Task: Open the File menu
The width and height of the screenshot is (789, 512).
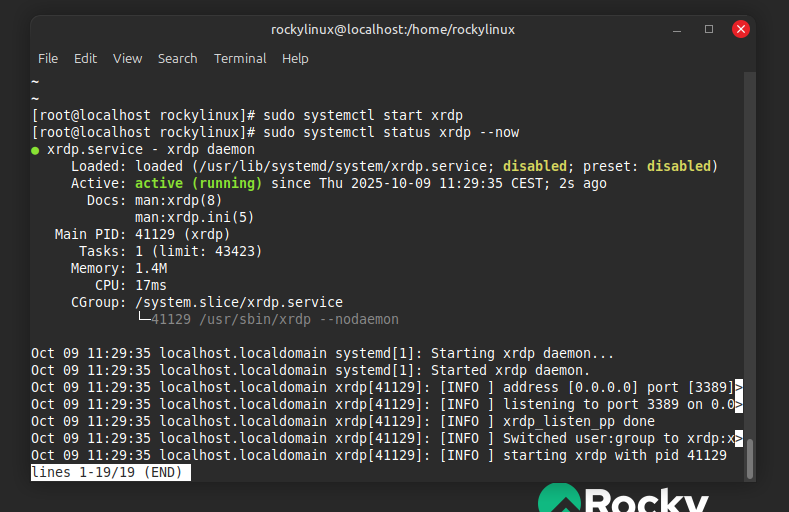Action: pyautogui.click(x=48, y=58)
